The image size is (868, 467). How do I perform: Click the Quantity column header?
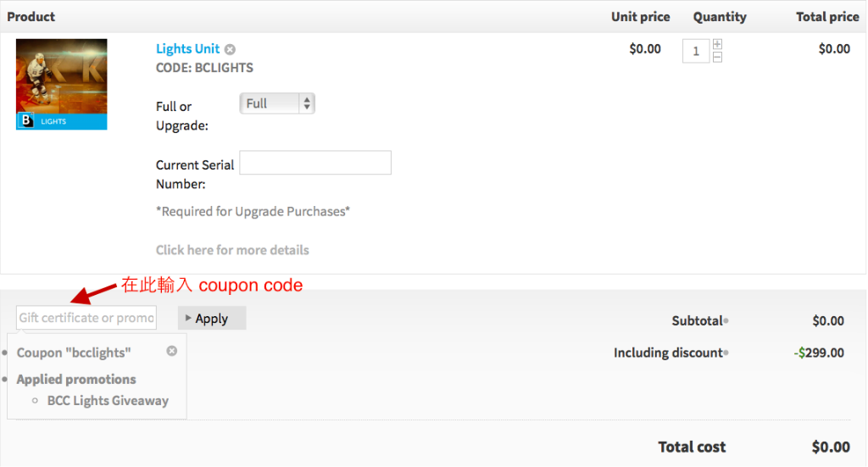(x=720, y=17)
